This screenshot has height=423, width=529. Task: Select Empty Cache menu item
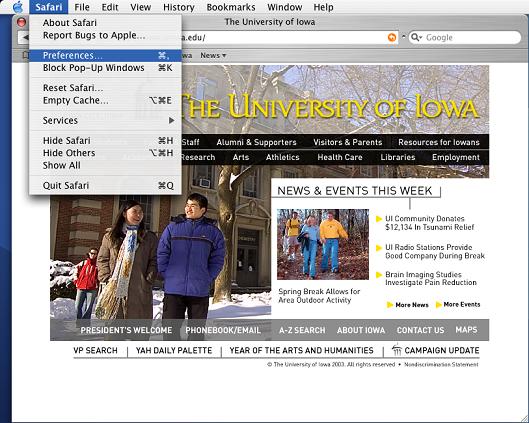tap(105, 101)
